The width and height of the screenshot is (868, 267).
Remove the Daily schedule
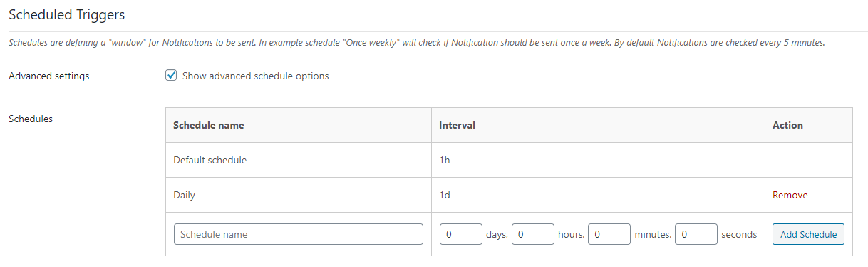click(790, 195)
